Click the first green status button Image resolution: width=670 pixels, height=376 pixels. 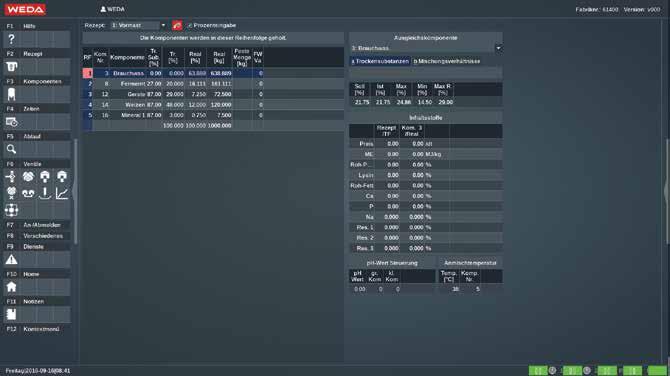click(x=538, y=370)
